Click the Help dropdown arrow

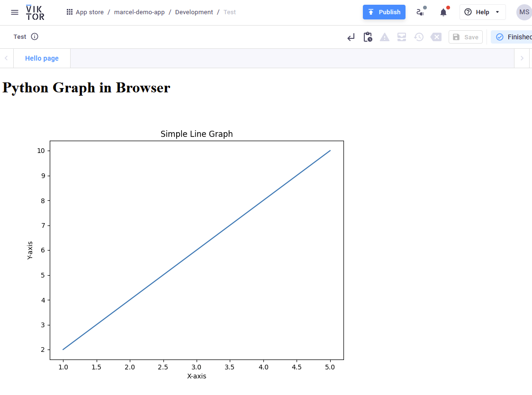[497, 12]
